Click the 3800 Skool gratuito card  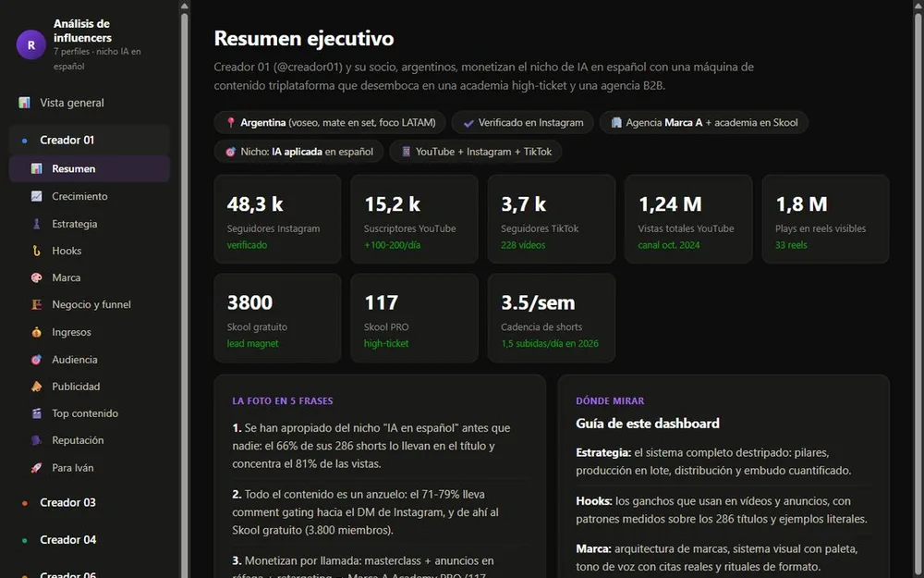[277, 318]
